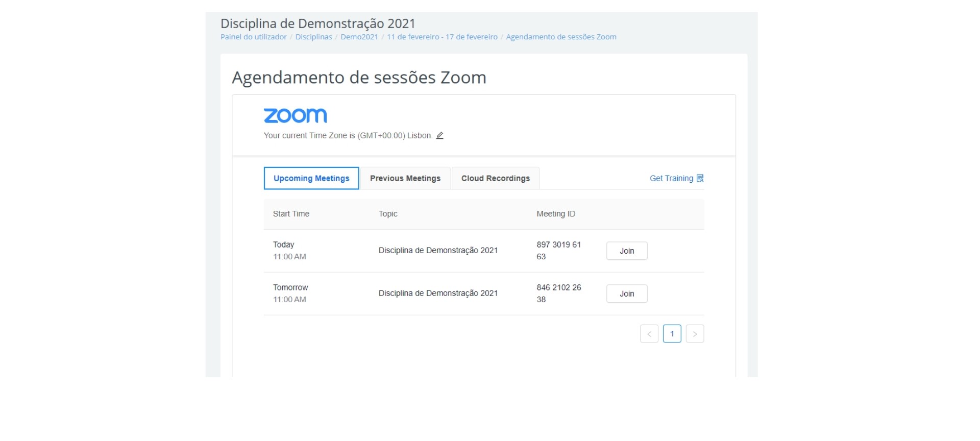This screenshot has height=441, width=980.
Task: Join tomorrow's meeting 846 2102 26 38
Action: [627, 293]
